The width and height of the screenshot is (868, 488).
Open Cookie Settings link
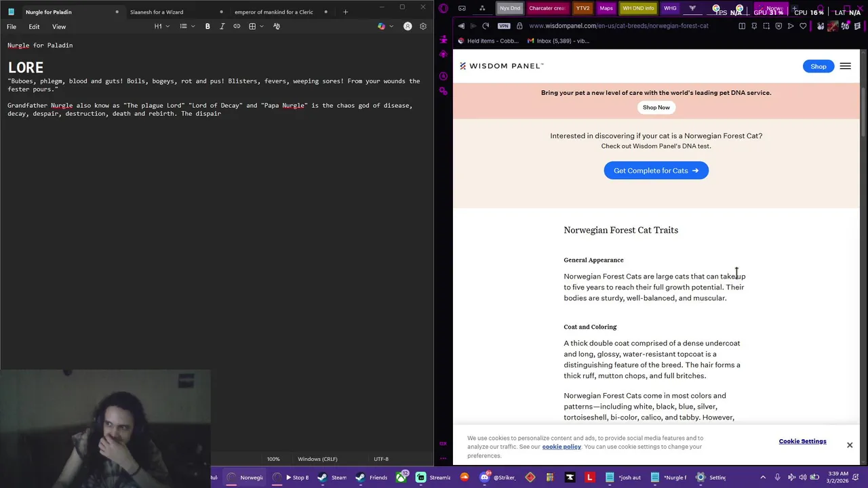tap(802, 441)
